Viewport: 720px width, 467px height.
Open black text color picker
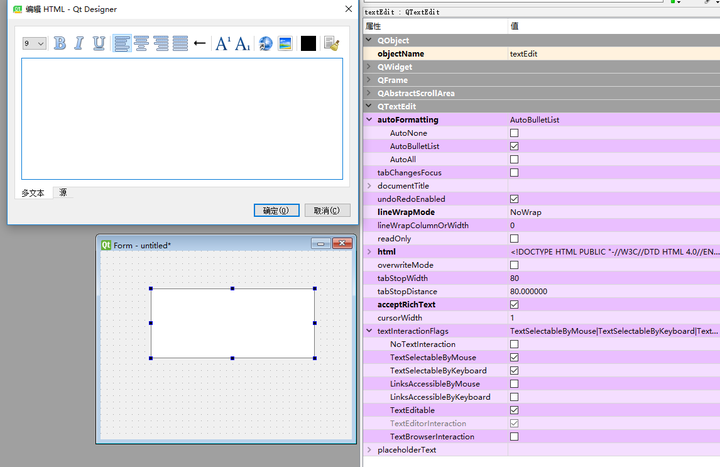[308, 43]
